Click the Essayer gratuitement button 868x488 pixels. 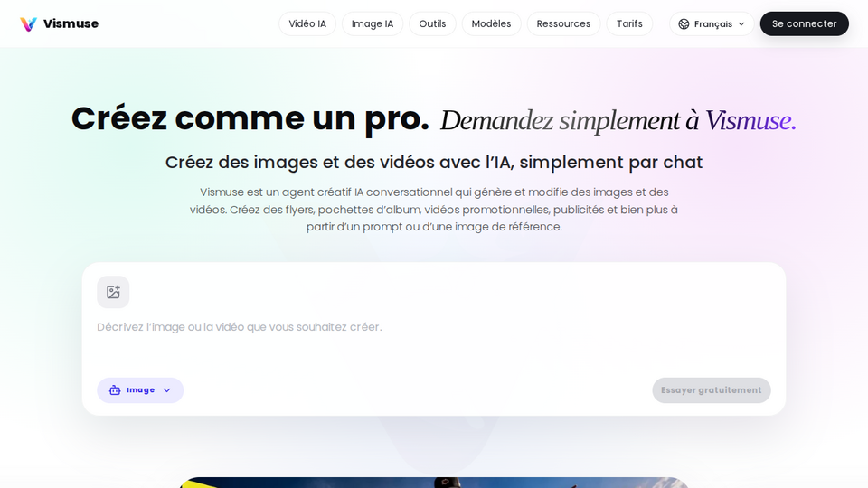712,390
